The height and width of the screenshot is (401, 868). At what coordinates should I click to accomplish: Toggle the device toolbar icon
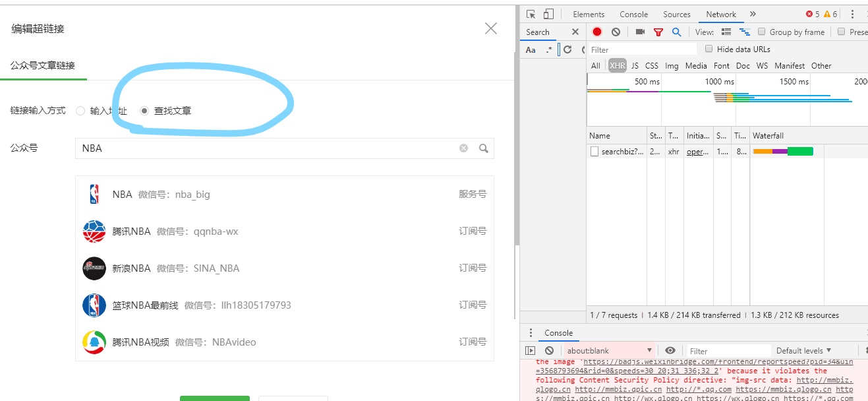[548, 15]
